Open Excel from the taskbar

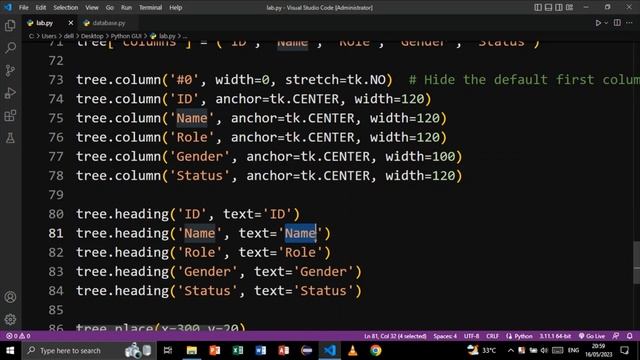pyautogui.click(x=238, y=350)
